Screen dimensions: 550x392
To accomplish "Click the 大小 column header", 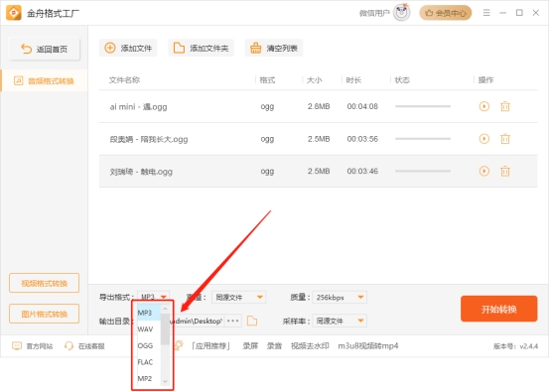I will (x=314, y=80).
